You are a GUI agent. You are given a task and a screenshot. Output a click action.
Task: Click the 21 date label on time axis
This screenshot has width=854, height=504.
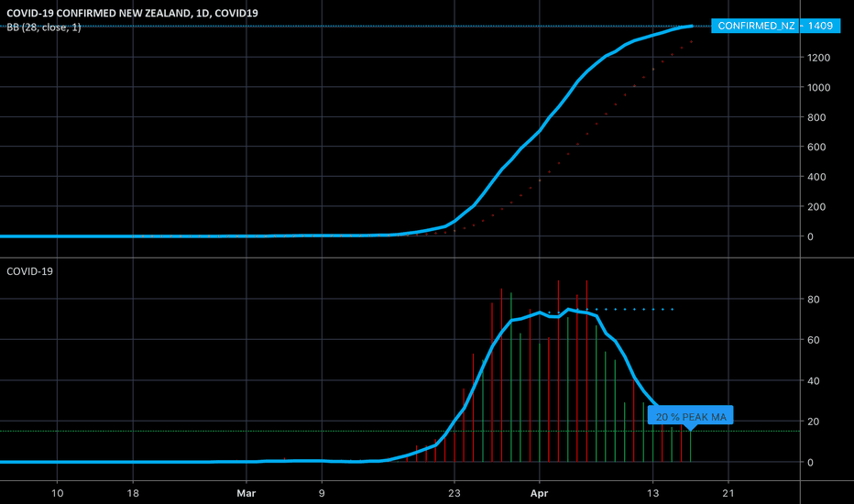pos(728,494)
